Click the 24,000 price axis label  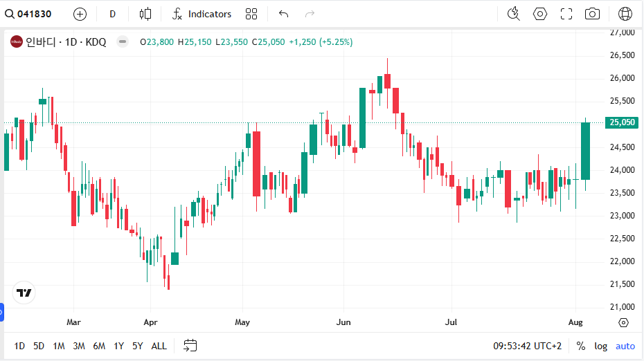click(623, 170)
